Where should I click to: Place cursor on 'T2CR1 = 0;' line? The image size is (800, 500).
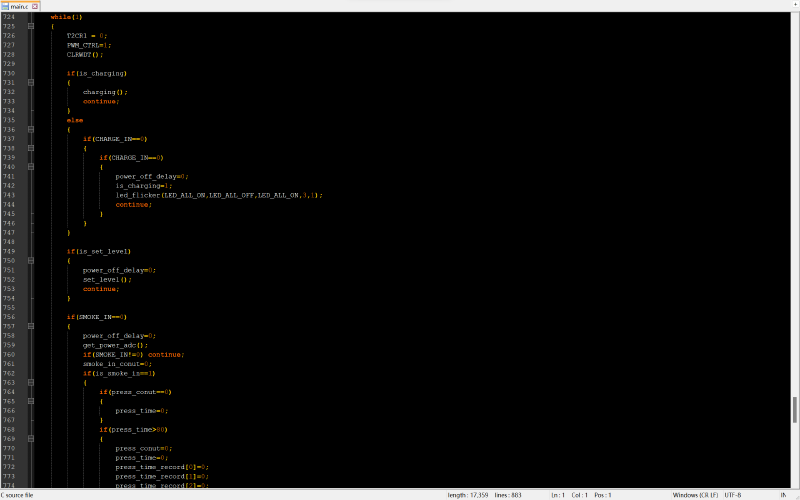point(87,36)
